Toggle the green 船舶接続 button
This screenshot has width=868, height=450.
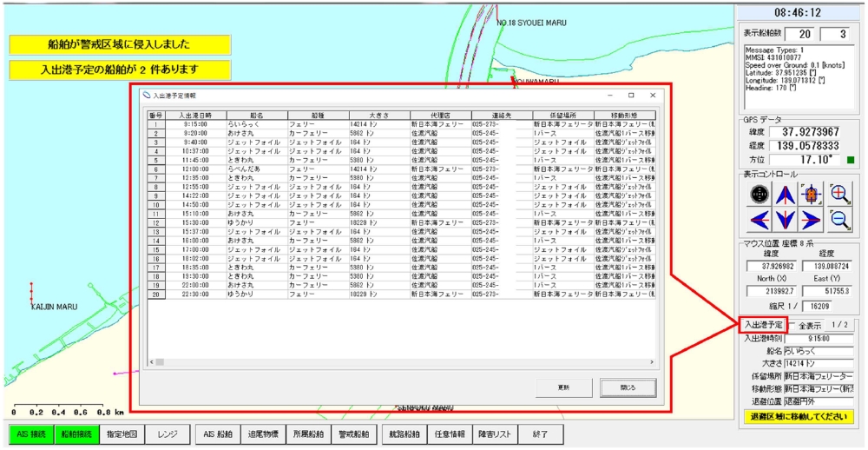tap(76, 433)
